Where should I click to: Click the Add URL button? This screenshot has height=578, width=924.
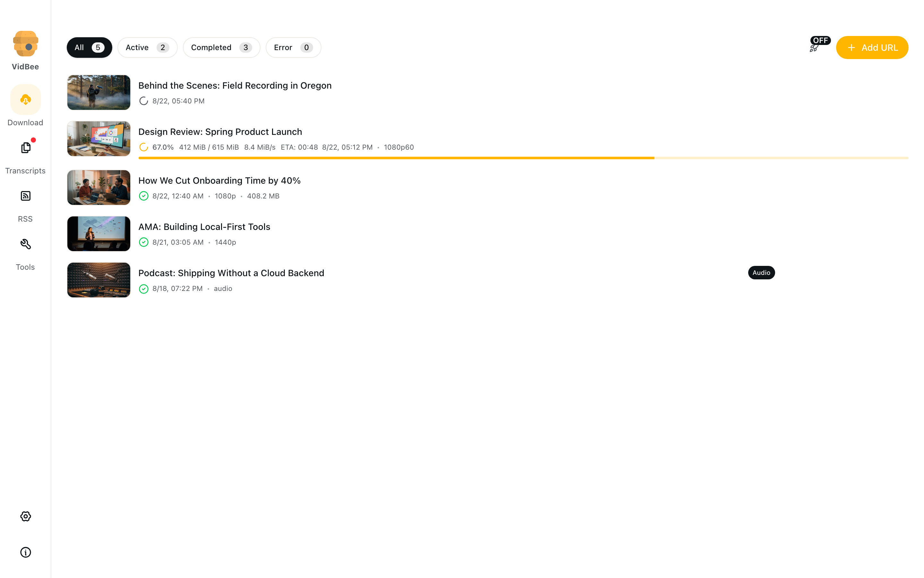(x=872, y=48)
